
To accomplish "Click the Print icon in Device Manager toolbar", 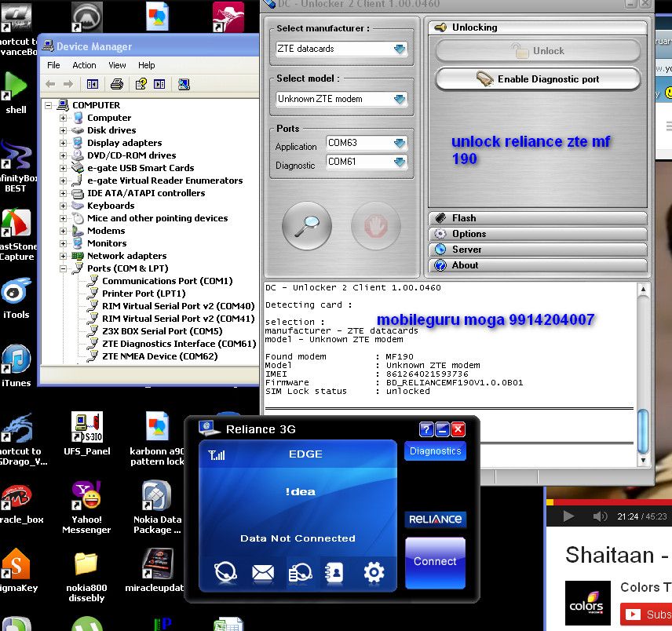I will pos(116,84).
